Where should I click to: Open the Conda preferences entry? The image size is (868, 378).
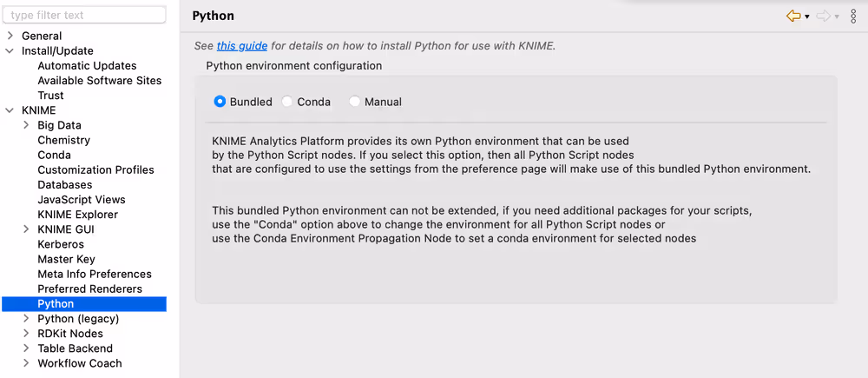tap(54, 155)
